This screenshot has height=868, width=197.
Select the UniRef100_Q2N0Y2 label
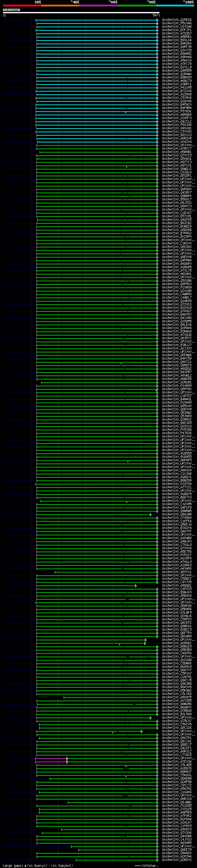pos(177,860)
